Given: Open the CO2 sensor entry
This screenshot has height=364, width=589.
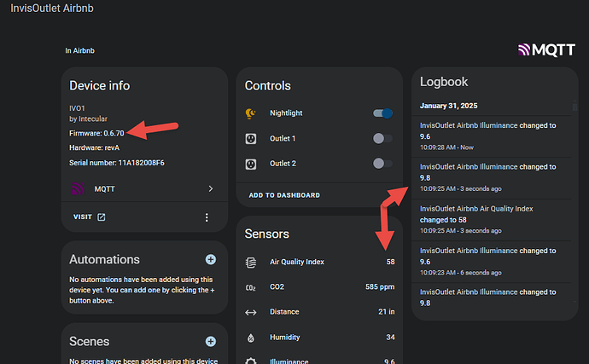Looking at the screenshot, I should click(x=319, y=286).
